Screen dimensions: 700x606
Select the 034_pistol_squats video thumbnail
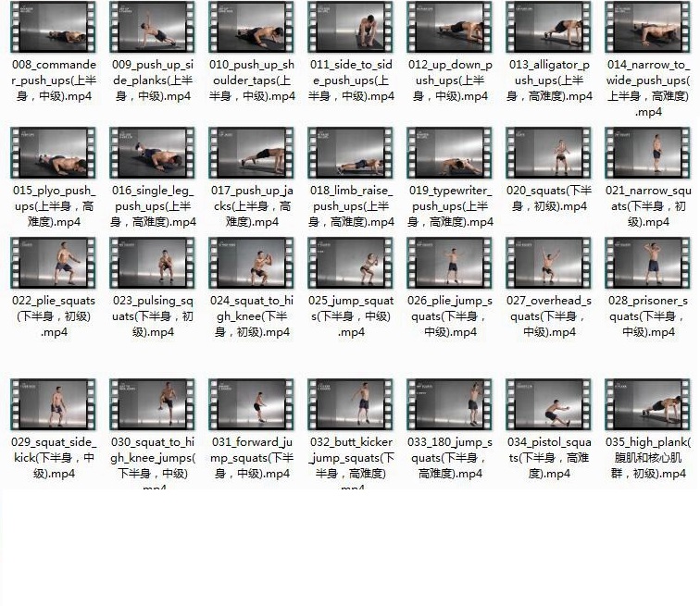point(549,403)
